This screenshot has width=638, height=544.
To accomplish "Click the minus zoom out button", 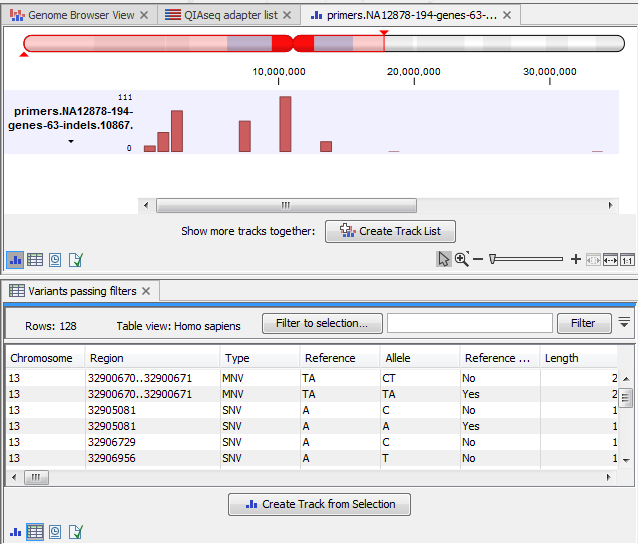I will click(x=478, y=260).
